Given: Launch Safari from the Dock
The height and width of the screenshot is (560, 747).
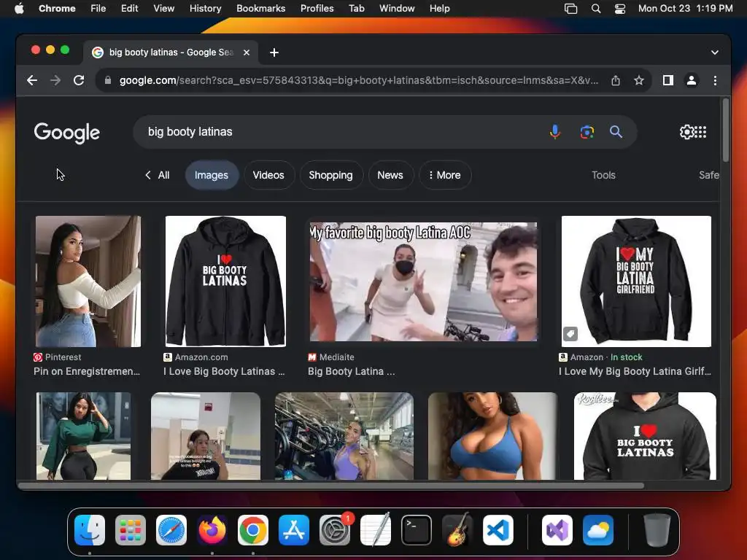Looking at the screenshot, I should tap(171, 530).
